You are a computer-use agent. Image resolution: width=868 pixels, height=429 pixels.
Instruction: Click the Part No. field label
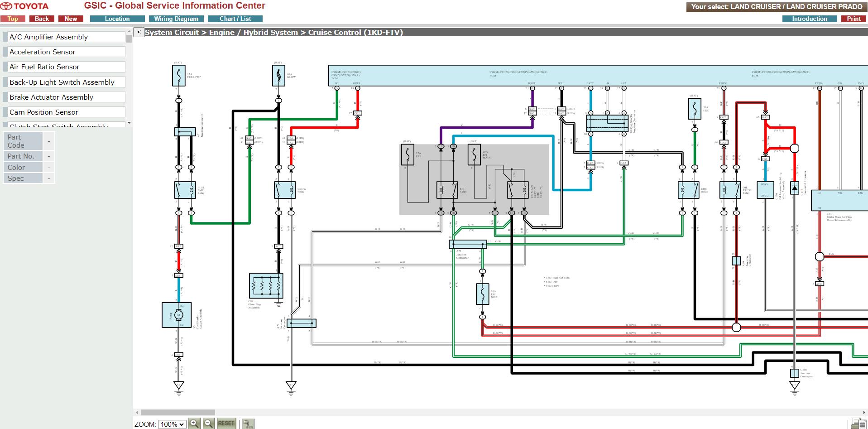[x=23, y=156]
